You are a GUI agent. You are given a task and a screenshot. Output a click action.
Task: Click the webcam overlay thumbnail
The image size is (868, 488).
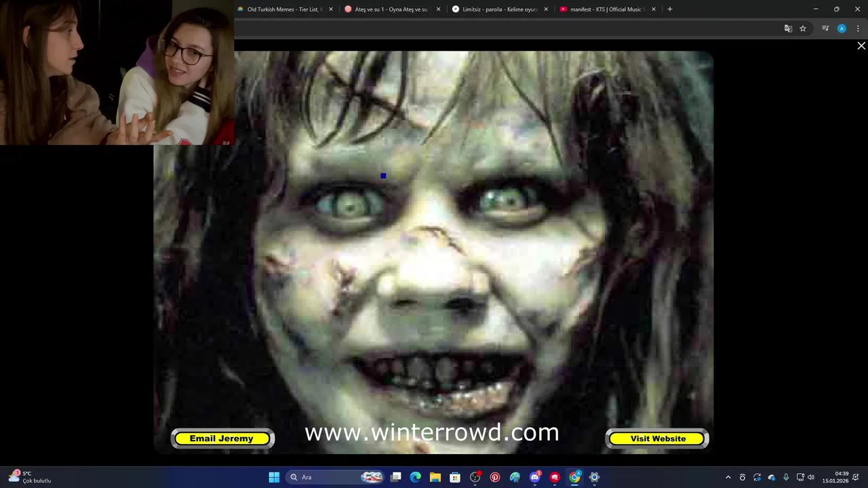117,73
